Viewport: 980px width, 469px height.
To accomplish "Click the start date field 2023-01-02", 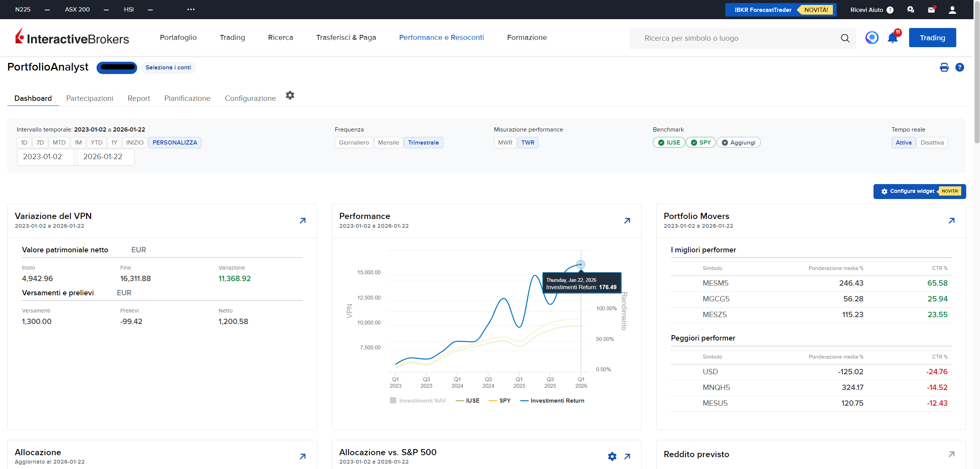I will pos(45,157).
